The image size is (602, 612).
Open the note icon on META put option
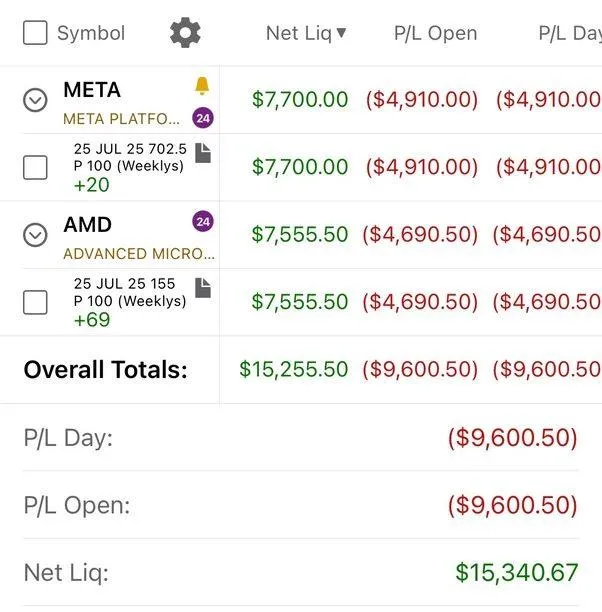click(x=203, y=152)
